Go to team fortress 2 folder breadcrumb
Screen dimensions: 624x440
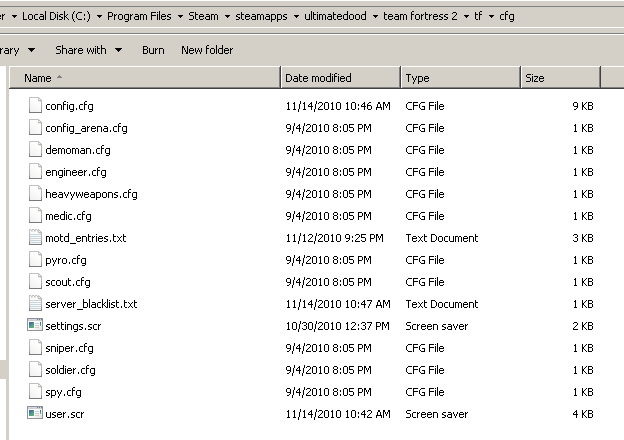coord(420,16)
